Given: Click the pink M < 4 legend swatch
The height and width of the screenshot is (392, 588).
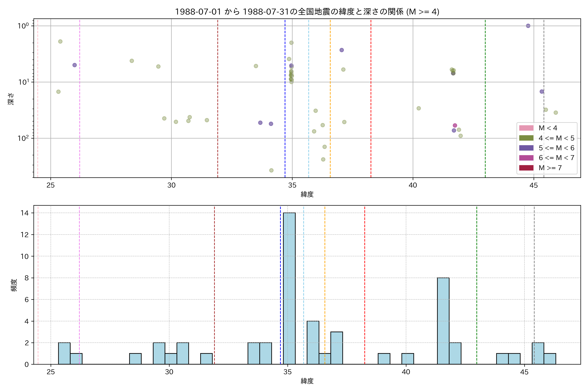Looking at the screenshot, I should 526,128.
